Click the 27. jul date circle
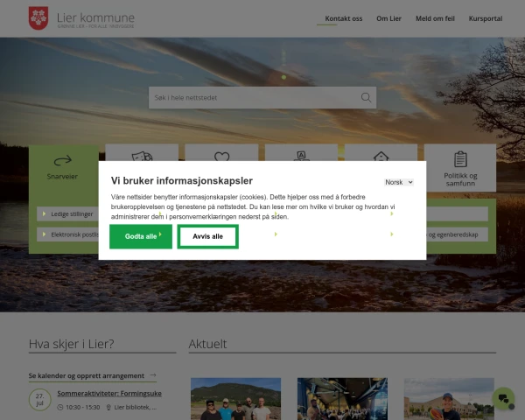The image size is (525, 420). [x=40, y=400]
